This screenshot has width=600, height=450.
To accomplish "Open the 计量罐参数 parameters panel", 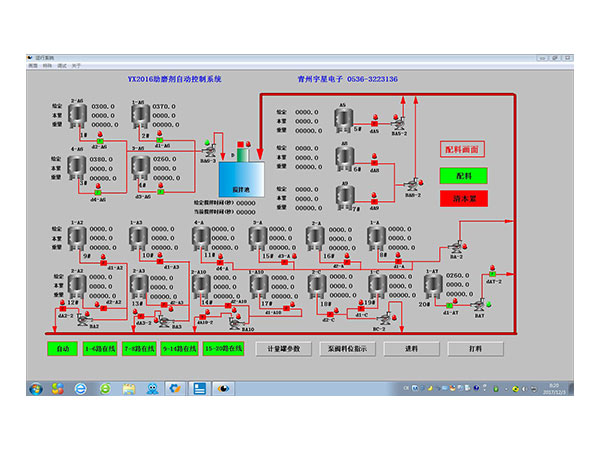I will 280,349.
